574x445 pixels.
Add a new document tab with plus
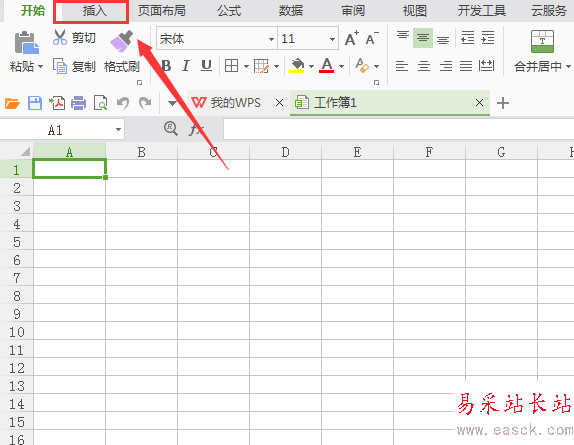pyautogui.click(x=503, y=103)
